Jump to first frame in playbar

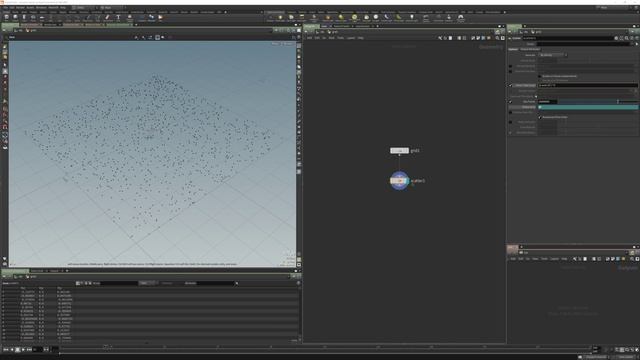(6, 349)
